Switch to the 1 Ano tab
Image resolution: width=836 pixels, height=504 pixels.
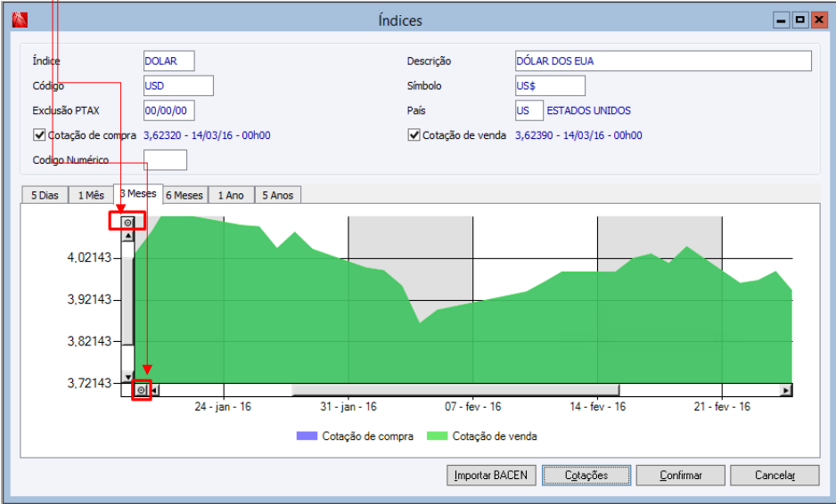tap(231, 195)
